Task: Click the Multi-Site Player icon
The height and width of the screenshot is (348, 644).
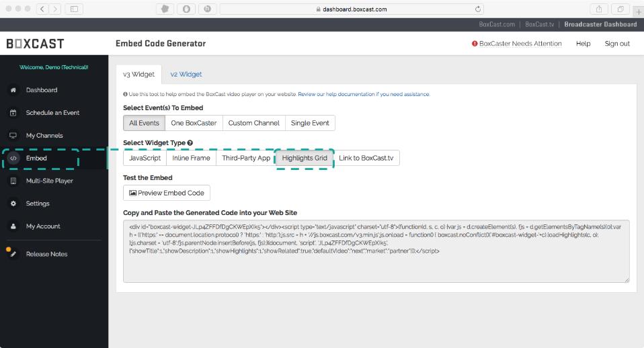Action: pos(13,181)
